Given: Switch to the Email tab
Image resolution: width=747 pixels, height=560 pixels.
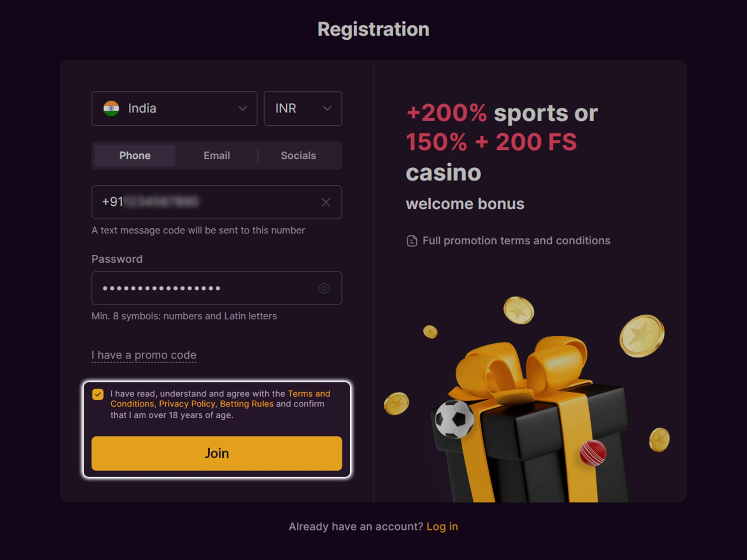Looking at the screenshot, I should tap(216, 155).
